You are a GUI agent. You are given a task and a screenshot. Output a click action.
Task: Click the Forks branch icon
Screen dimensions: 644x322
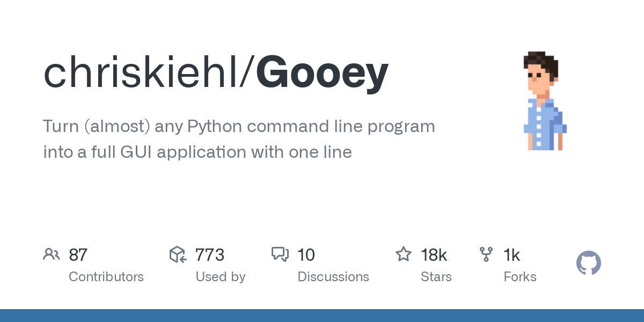pos(486,254)
